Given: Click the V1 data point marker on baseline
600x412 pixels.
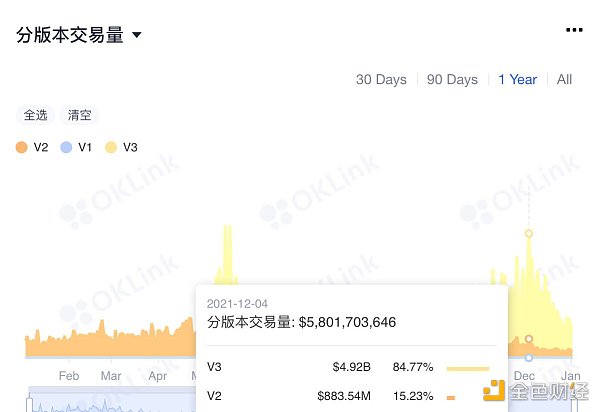Looking at the screenshot, I should coord(528,358).
